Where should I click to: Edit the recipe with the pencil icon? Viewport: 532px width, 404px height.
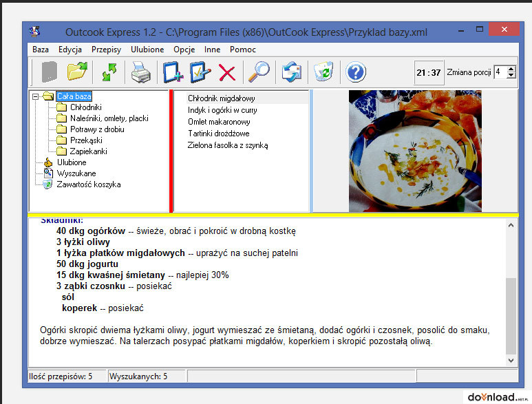pyautogui.click(x=200, y=72)
